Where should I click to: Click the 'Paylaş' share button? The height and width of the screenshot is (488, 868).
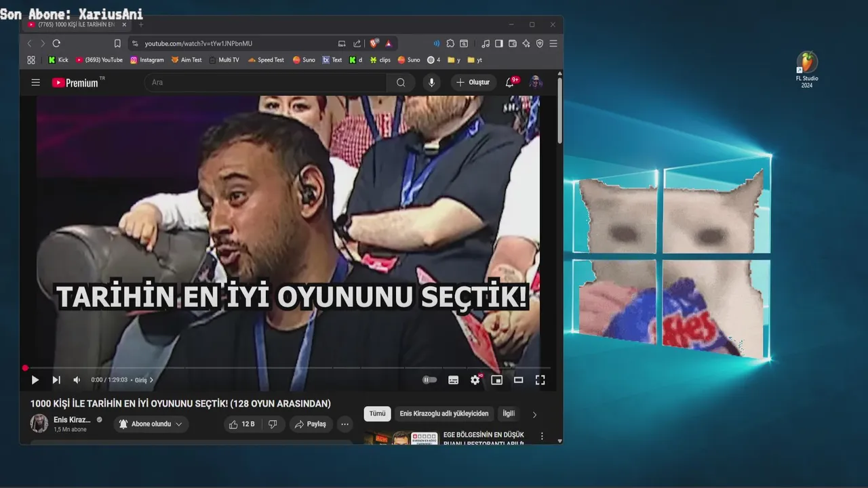point(310,424)
